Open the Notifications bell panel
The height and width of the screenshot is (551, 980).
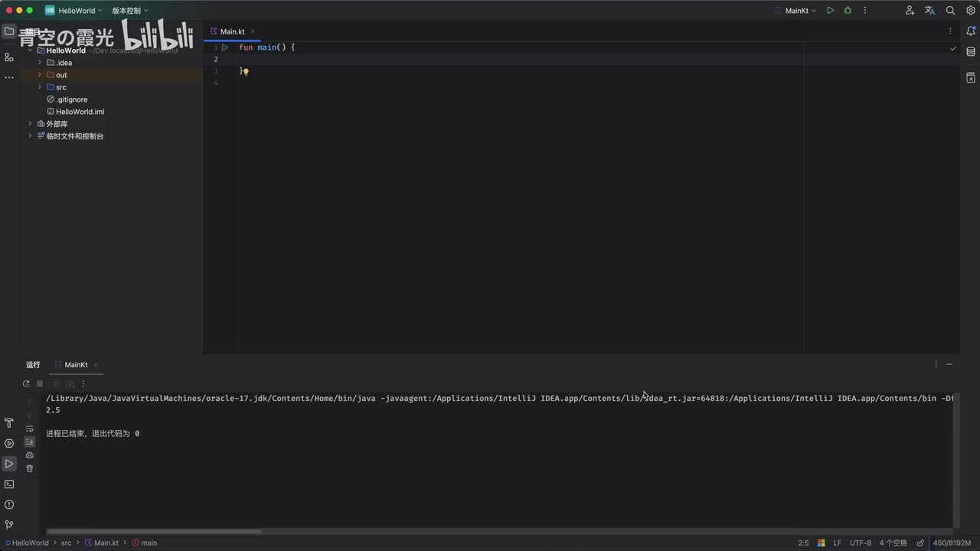pyautogui.click(x=971, y=31)
